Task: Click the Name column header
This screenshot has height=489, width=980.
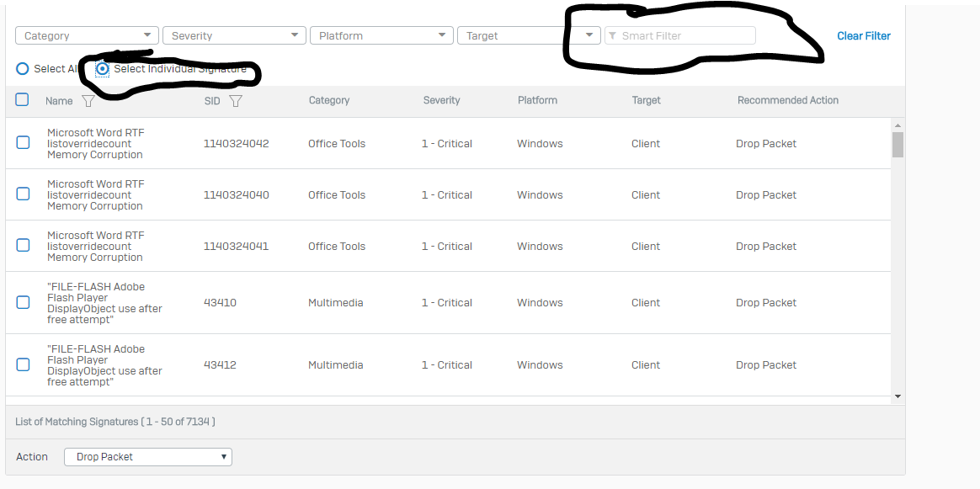Action: tap(59, 100)
